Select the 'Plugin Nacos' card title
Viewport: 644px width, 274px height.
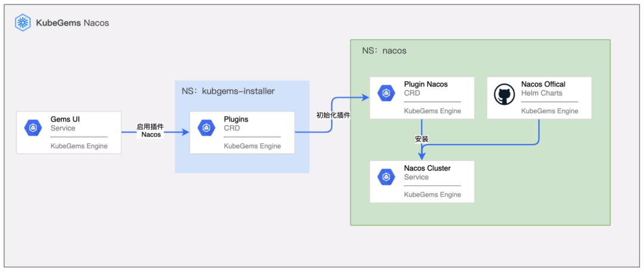point(426,84)
